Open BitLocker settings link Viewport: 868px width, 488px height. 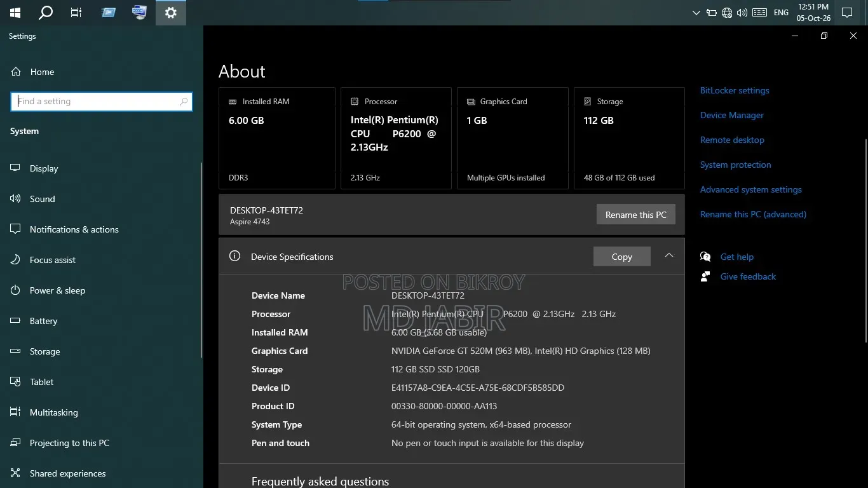pos(735,90)
